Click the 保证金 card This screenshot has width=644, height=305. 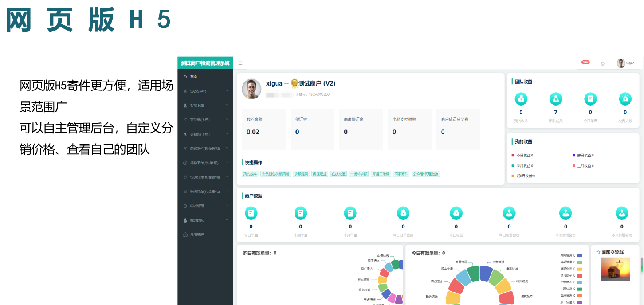tap(312, 129)
